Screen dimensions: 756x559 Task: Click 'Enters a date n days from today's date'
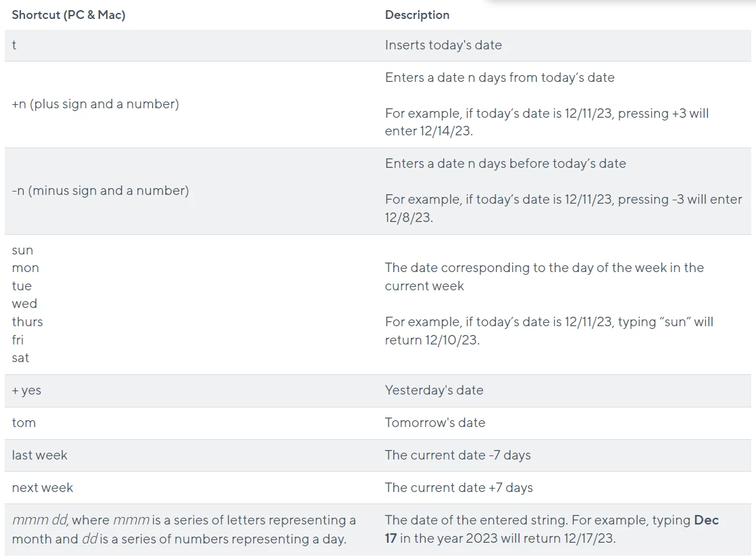(x=499, y=78)
